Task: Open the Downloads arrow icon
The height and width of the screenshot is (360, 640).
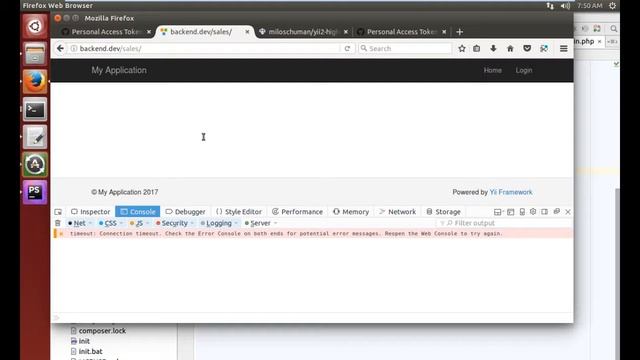Action: 493,48
